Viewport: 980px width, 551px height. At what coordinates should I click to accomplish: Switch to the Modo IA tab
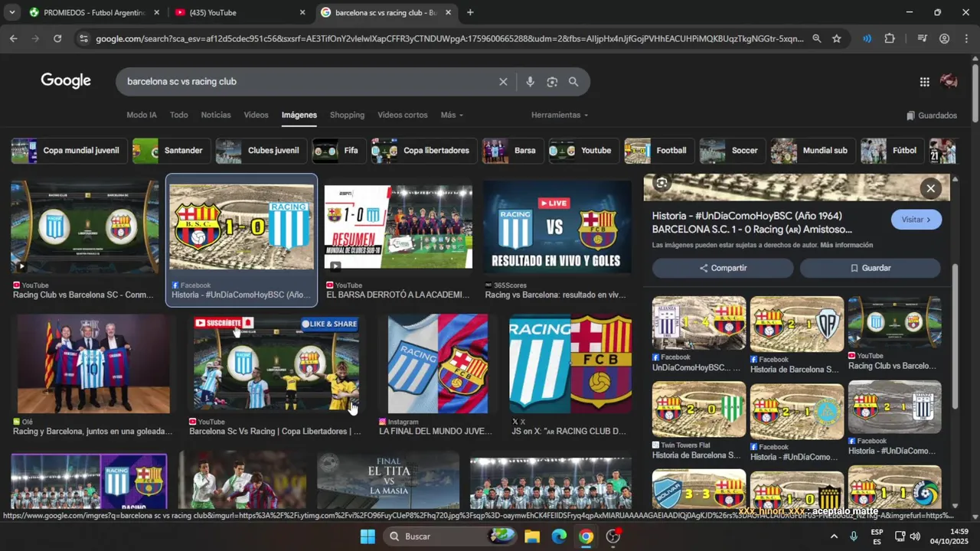coord(142,115)
